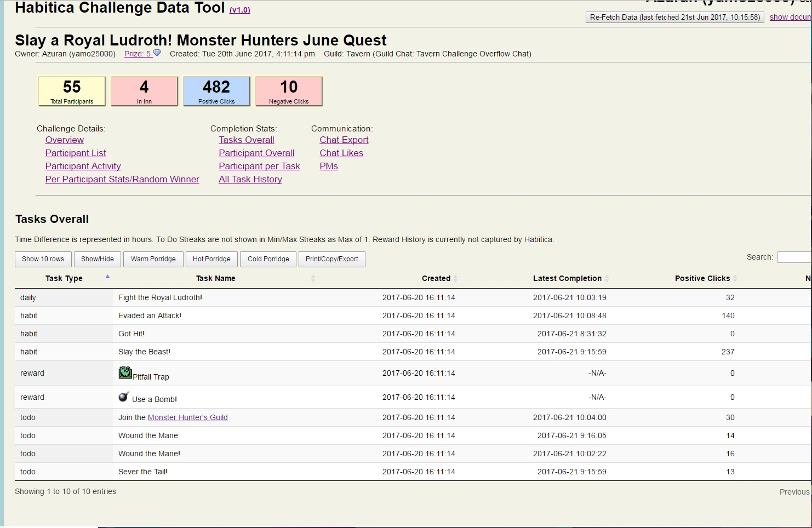Image resolution: width=812 pixels, height=528 pixels.
Task: Select the 'Fight the Royal Ludroth!' task name
Action: tap(160, 297)
